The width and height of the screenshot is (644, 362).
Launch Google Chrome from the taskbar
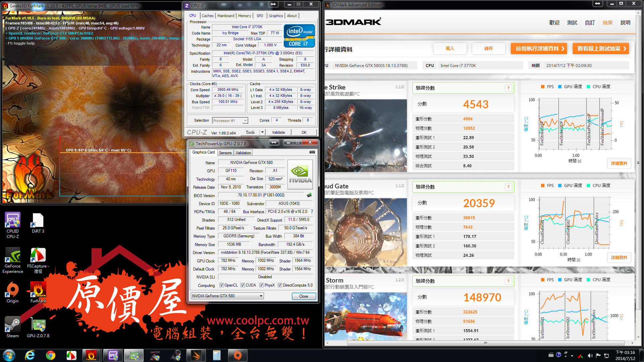tap(51, 355)
